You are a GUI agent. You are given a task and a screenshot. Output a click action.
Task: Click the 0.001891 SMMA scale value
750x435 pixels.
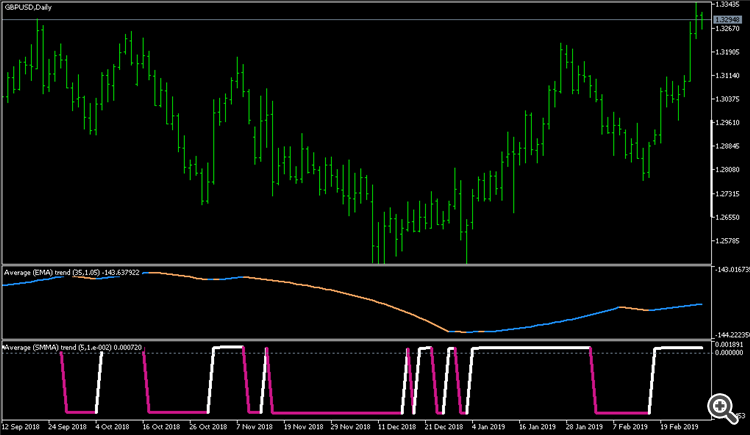pyautogui.click(x=729, y=345)
